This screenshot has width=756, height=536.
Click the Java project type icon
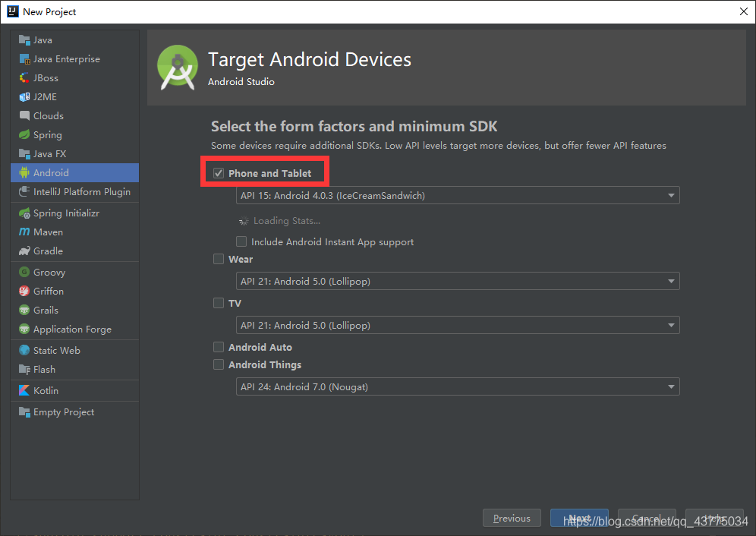(24, 40)
